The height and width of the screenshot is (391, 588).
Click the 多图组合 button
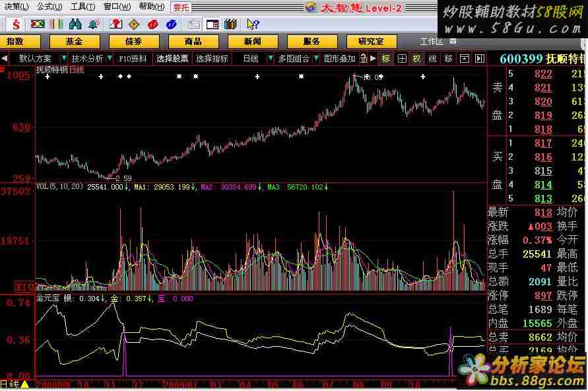(294, 59)
